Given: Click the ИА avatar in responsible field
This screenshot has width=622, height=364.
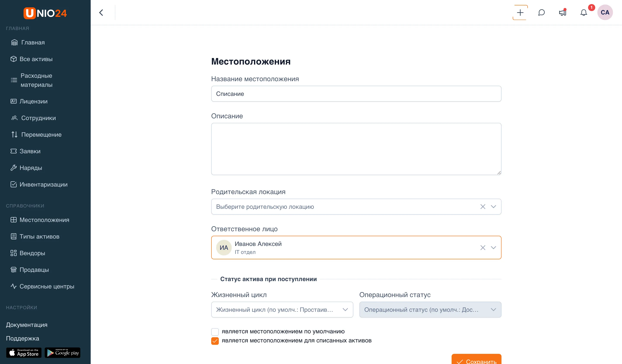Looking at the screenshot, I should pos(224,247).
